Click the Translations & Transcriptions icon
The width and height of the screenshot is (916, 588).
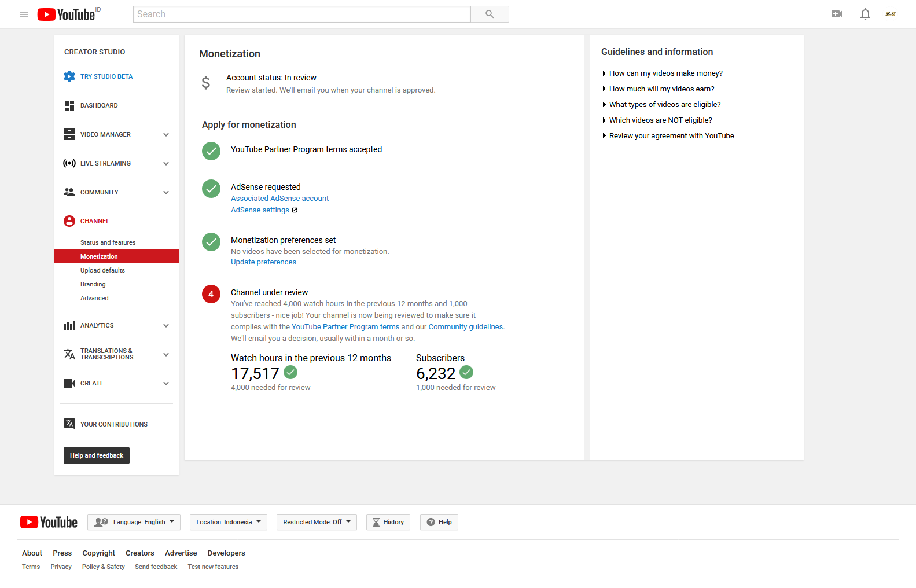tap(69, 354)
